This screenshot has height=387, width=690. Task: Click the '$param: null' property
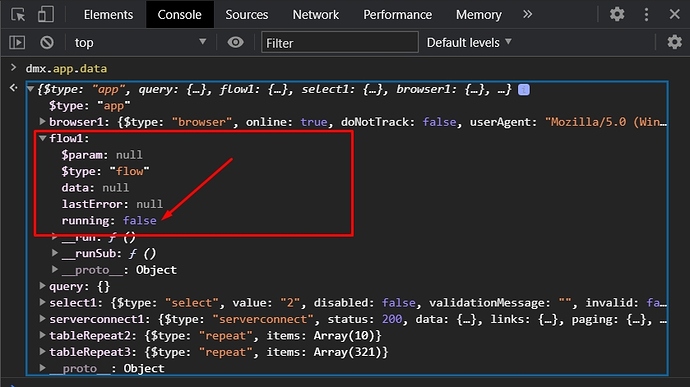click(102, 155)
